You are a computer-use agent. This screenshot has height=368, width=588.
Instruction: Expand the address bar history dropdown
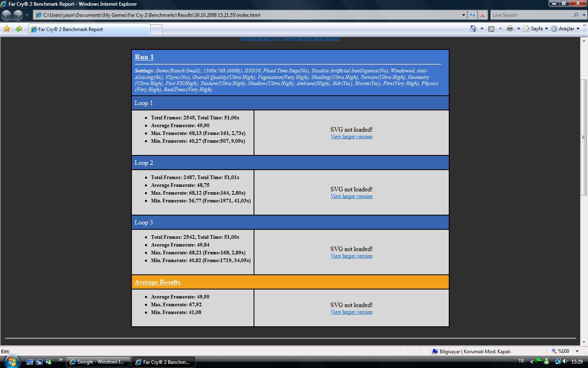(x=463, y=15)
